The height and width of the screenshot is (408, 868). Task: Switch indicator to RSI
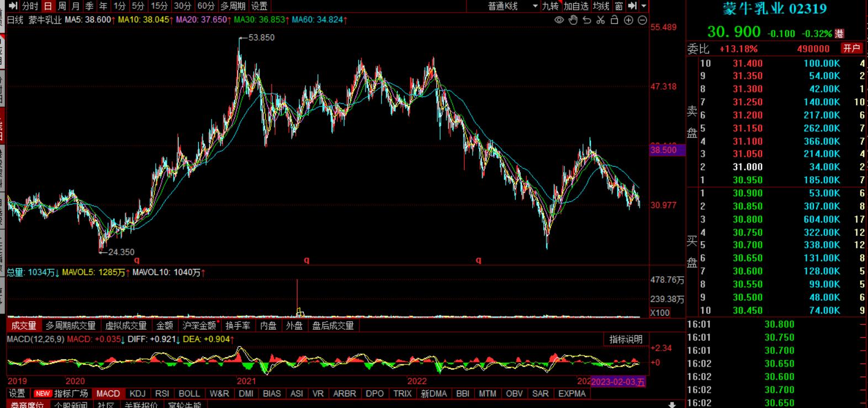point(162,394)
